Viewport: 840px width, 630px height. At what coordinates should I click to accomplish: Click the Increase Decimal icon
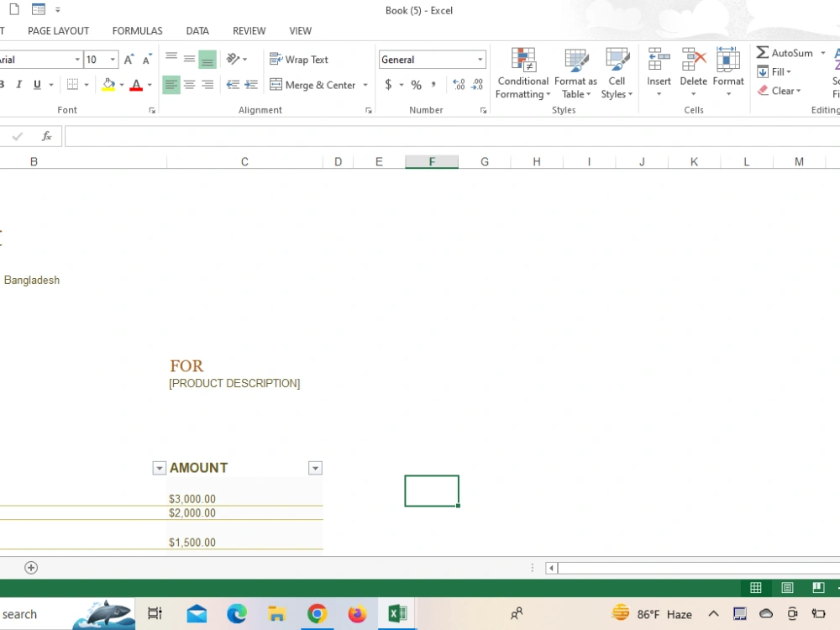(x=459, y=85)
